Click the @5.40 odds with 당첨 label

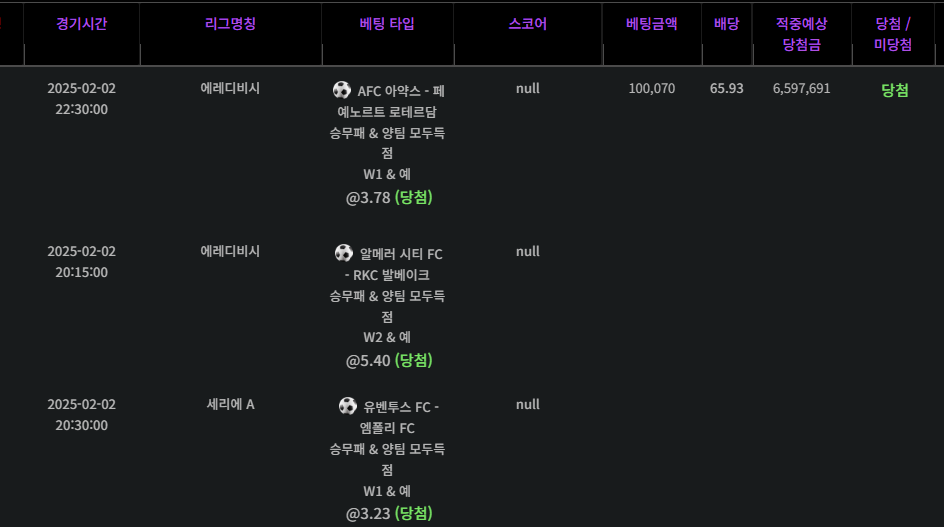tap(389, 360)
